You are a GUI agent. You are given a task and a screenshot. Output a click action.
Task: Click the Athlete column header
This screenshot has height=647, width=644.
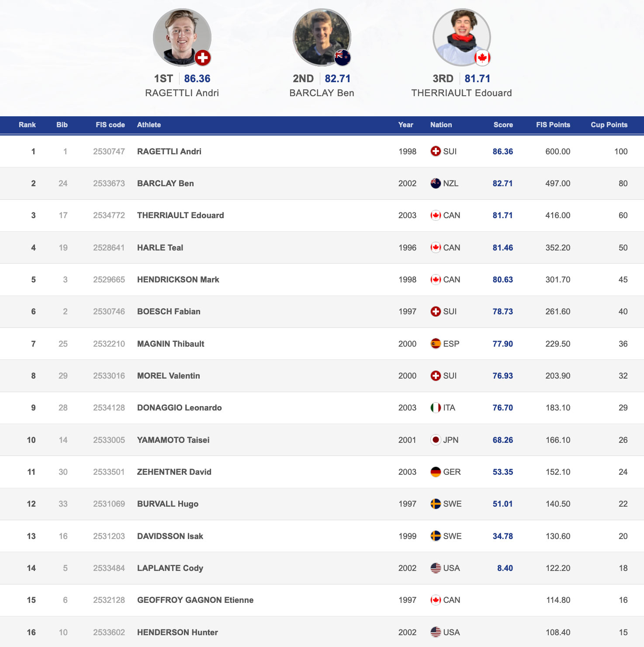149,125
